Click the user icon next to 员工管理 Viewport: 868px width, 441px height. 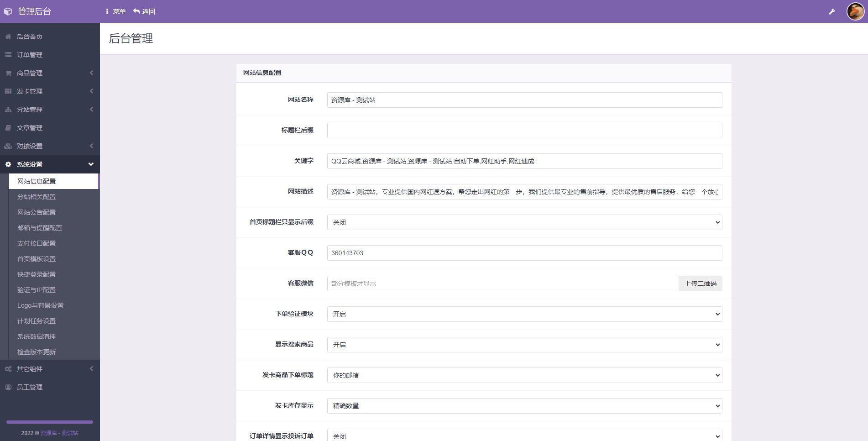click(x=8, y=387)
